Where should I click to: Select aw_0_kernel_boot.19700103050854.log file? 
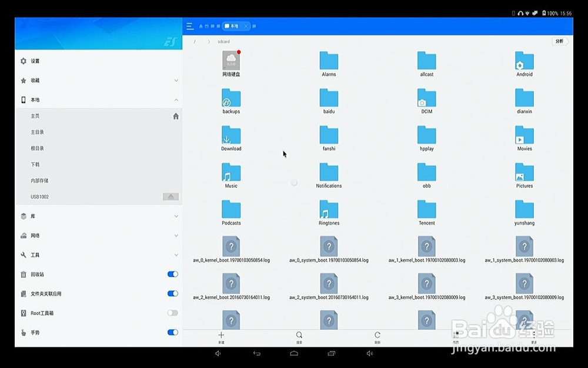231,249
